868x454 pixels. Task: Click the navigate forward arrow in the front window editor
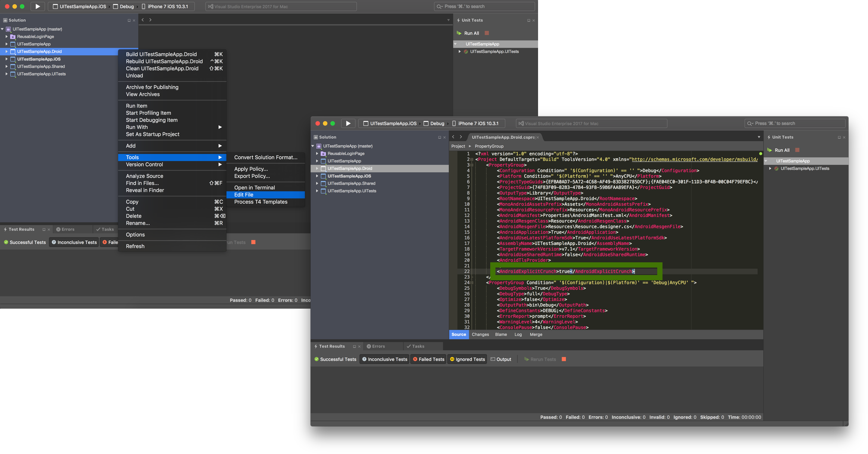pos(461,137)
